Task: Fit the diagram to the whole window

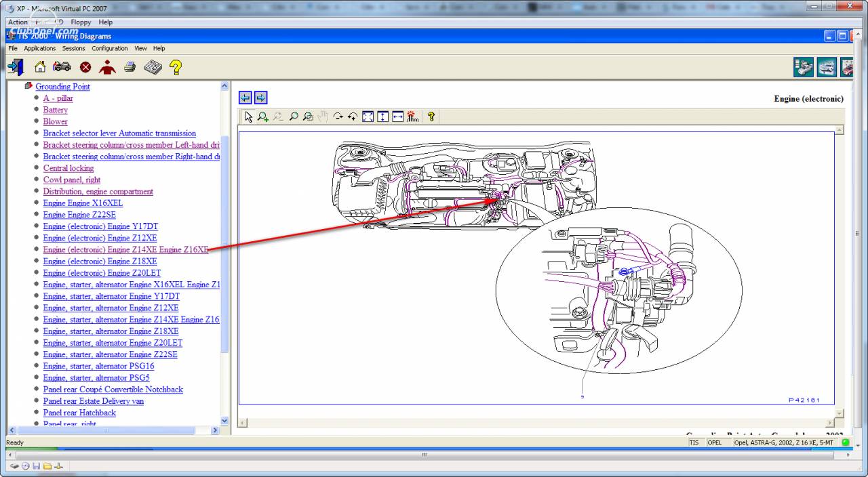Action: tap(368, 117)
